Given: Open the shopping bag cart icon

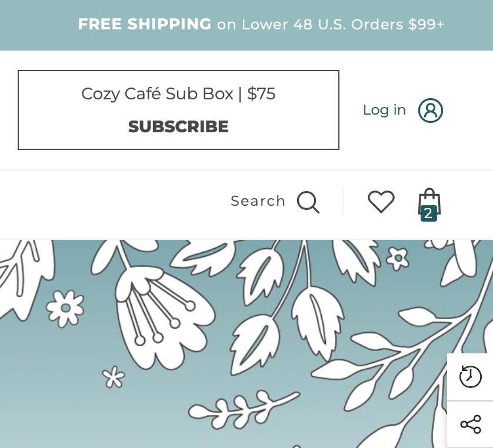Looking at the screenshot, I should pos(429,205).
